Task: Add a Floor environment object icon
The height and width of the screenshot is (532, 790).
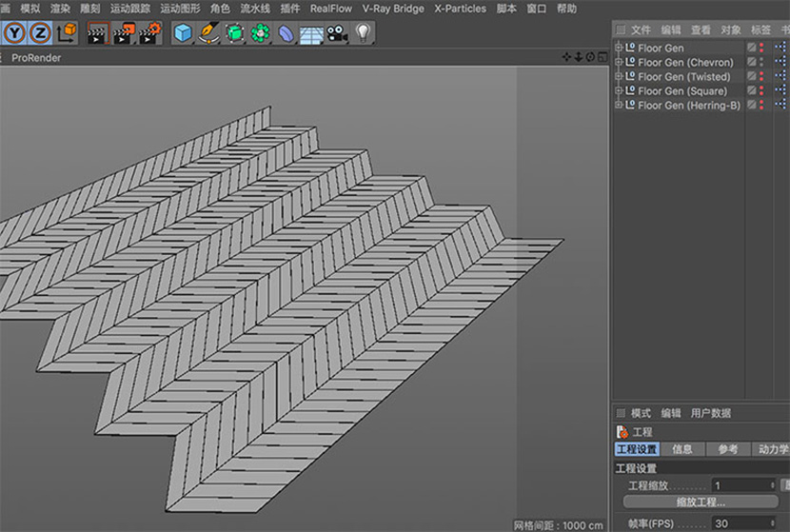Action: coord(311,34)
